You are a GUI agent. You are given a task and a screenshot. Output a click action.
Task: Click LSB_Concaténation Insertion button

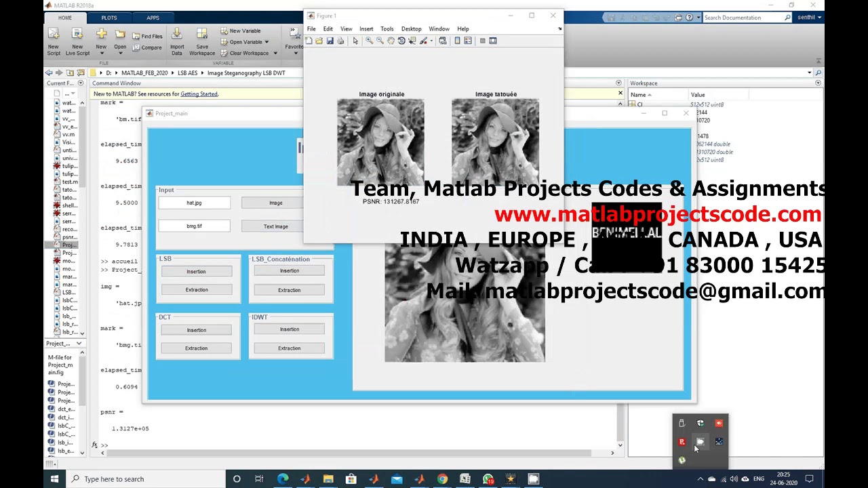[289, 271]
